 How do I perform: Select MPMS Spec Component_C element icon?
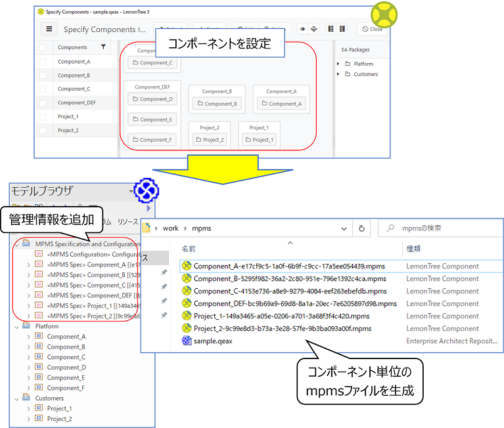(x=39, y=284)
